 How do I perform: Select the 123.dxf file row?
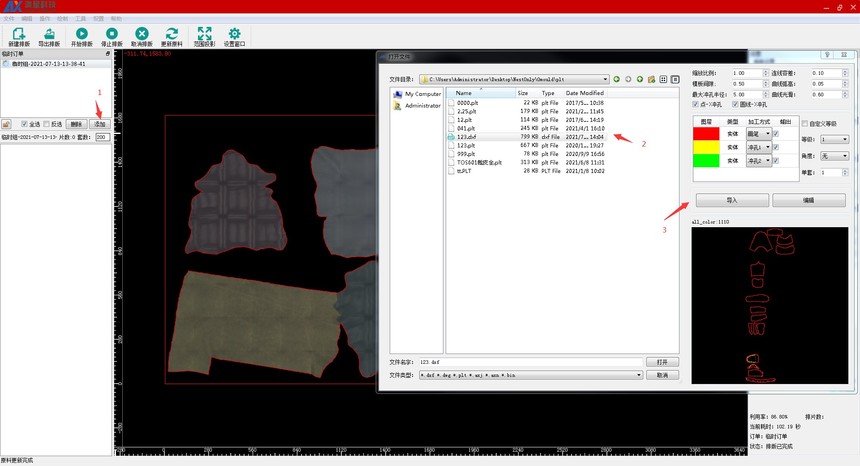[x=527, y=137]
